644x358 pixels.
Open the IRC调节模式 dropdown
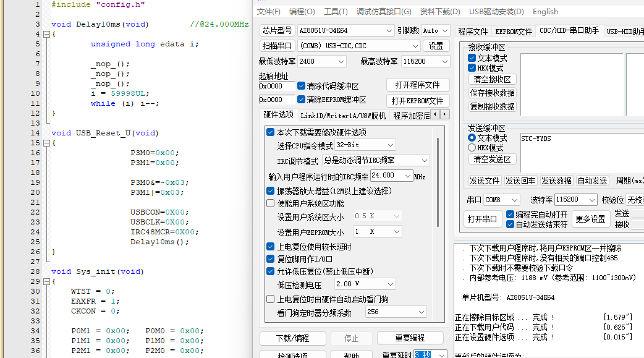(x=375, y=160)
